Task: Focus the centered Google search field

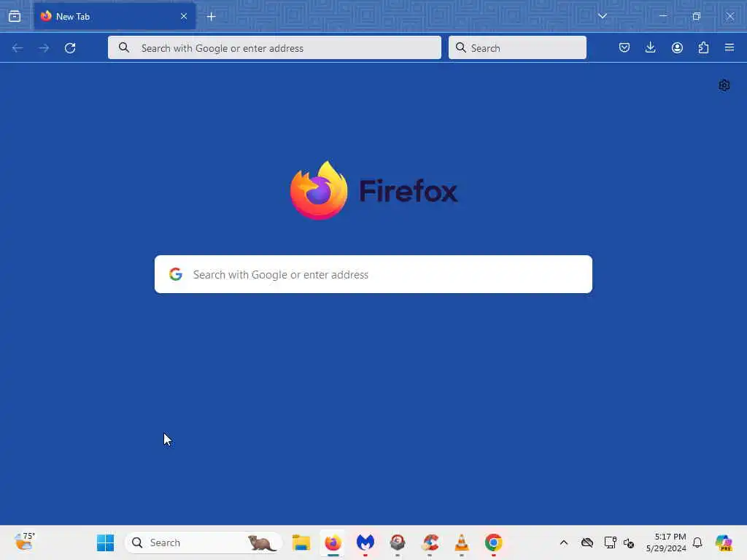Action: 373,274
